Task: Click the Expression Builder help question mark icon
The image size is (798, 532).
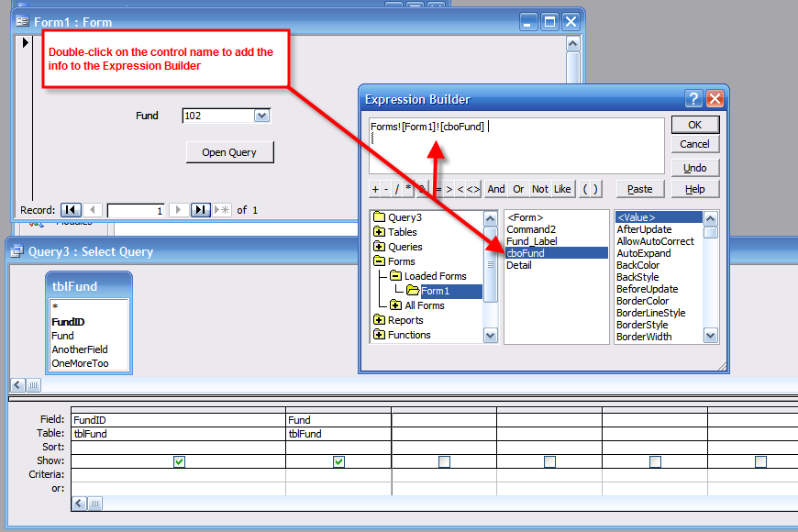Action: pos(694,99)
